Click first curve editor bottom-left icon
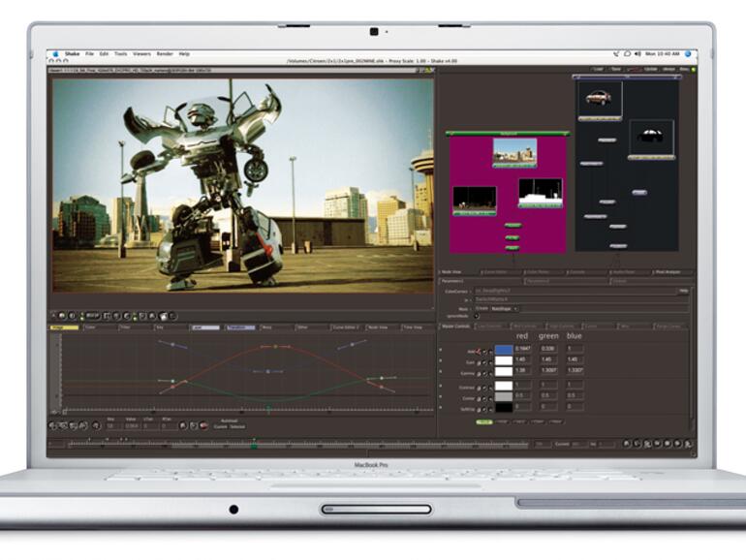The width and height of the screenshot is (746, 560). tap(52, 426)
